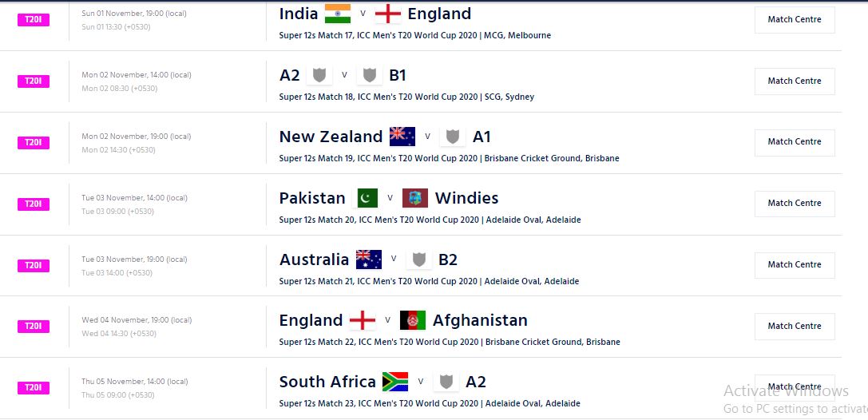Image resolution: width=868 pixels, height=420 pixels.
Task: Open Match Centre for Australia v B2
Action: pyautogui.click(x=794, y=264)
